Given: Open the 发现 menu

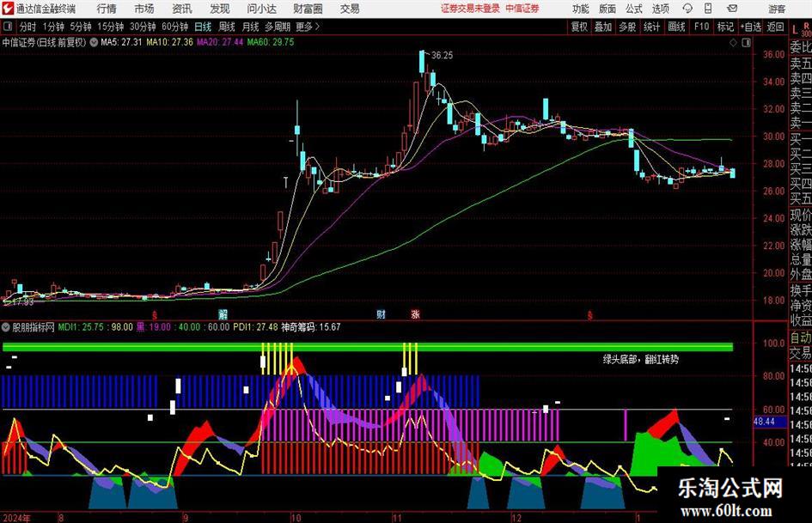Looking at the screenshot, I should point(220,9).
